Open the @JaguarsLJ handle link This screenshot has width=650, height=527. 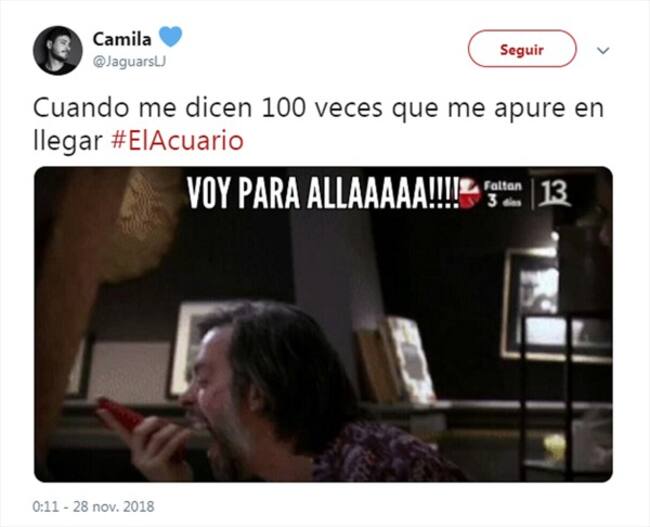click(129, 61)
